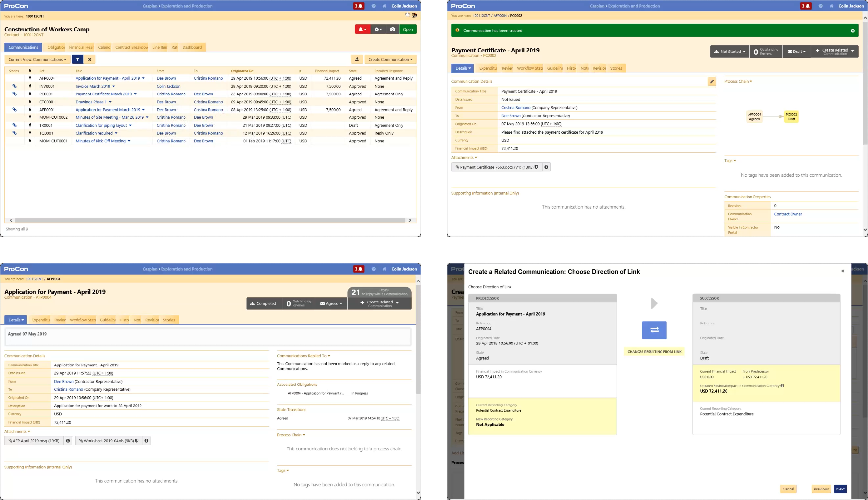Click the camera snapshot icon in contract header
The width and height of the screenshot is (868, 500).
tap(392, 30)
